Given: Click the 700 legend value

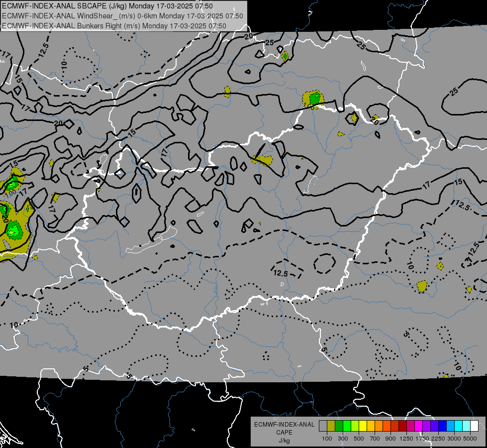Looking at the screenshot, I should [x=375, y=439].
